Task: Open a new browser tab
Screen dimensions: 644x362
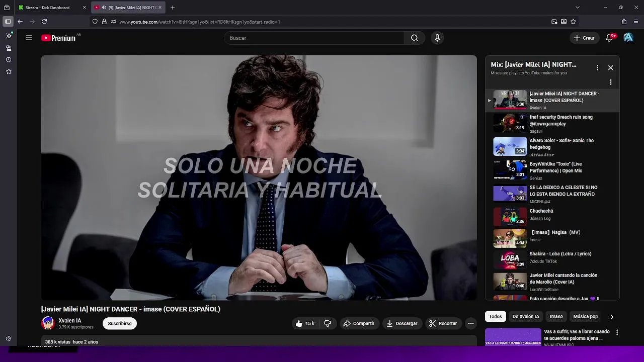Action: pyautogui.click(x=173, y=8)
